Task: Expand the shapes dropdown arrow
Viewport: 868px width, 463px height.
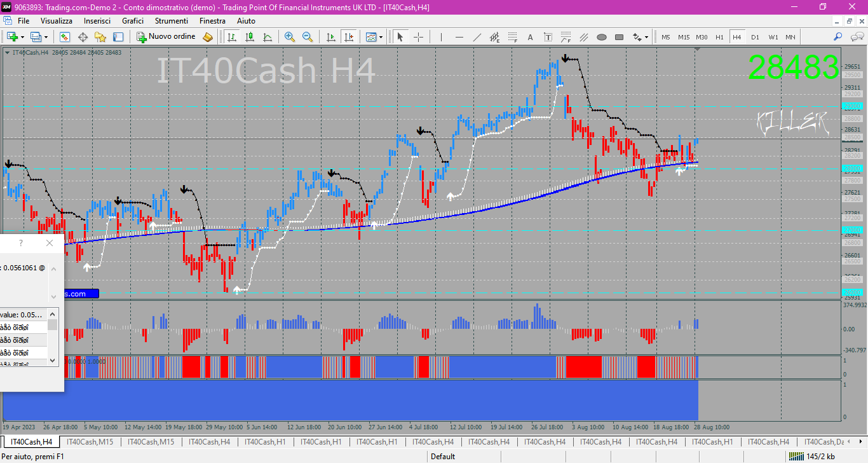Action: click(x=647, y=37)
